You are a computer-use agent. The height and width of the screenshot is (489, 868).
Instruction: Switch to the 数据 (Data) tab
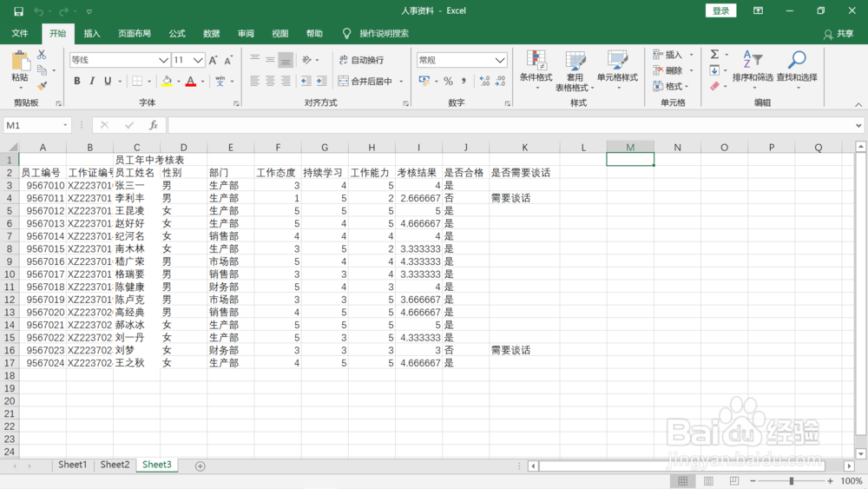pyautogui.click(x=212, y=33)
